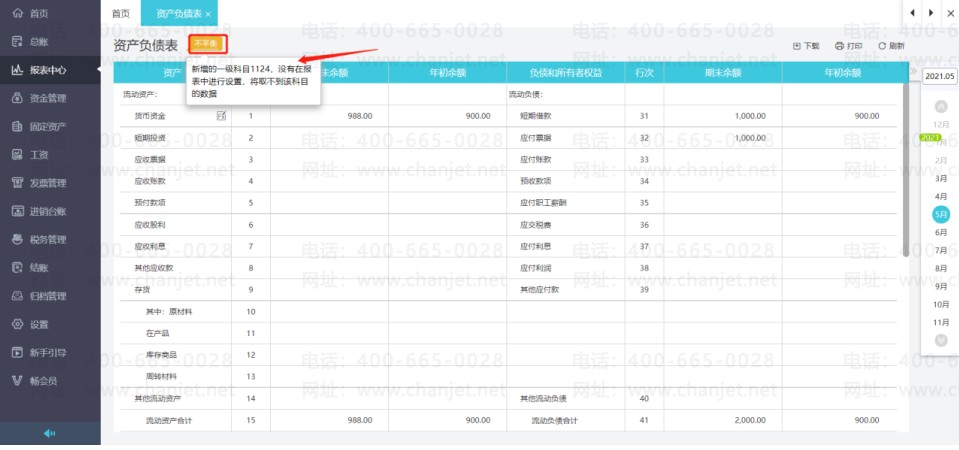Screen dimensions: 959x450
Task: Go to previous tab with left arrow
Action: (x=913, y=13)
